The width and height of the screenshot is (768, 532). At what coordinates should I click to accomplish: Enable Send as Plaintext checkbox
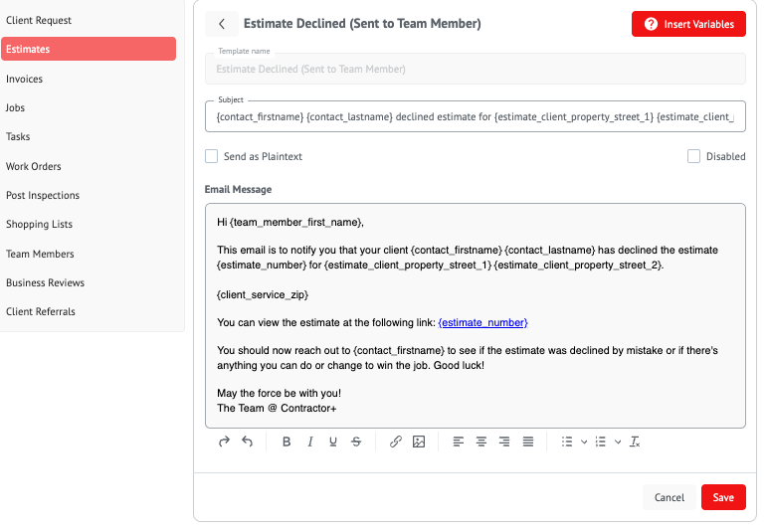[211, 156]
